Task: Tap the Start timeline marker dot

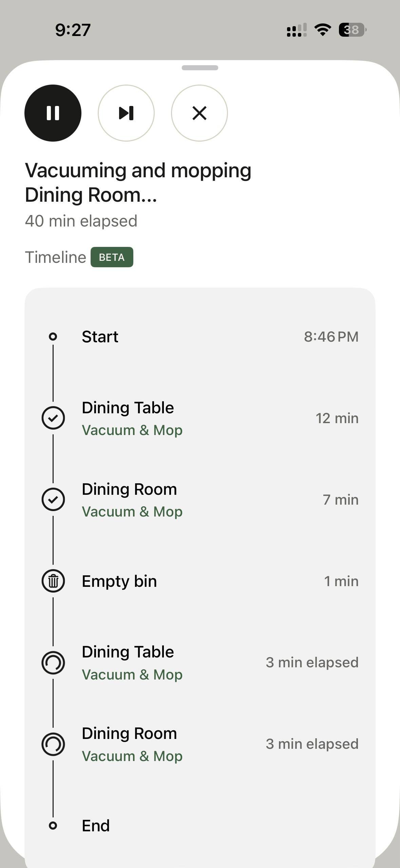Action: pyautogui.click(x=53, y=337)
